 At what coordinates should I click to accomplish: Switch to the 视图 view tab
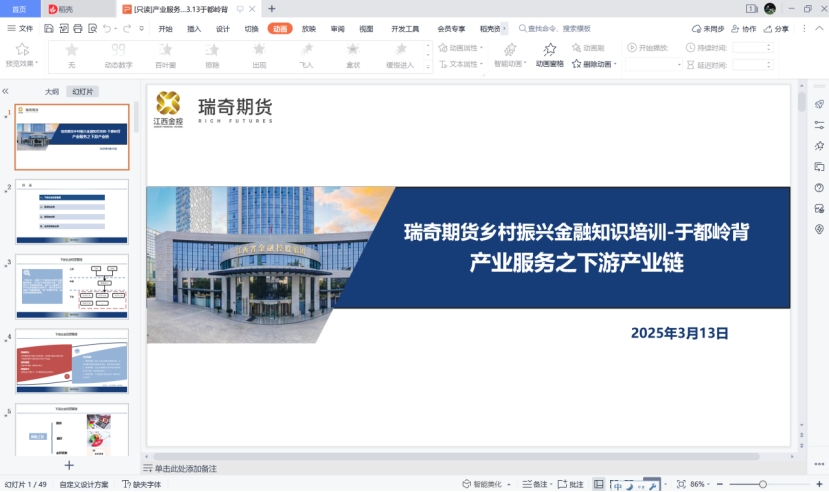click(366, 29)
